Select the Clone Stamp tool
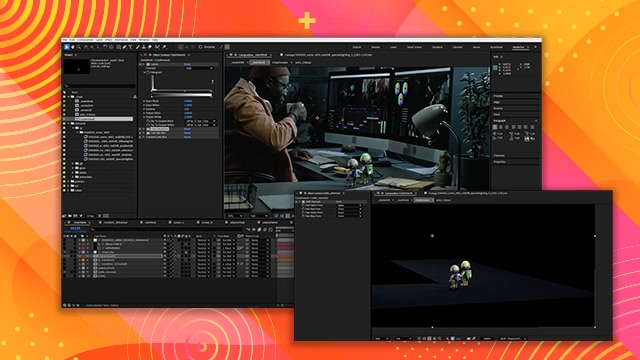The height and width of the screenshot is (360, 640). point(144,47)
